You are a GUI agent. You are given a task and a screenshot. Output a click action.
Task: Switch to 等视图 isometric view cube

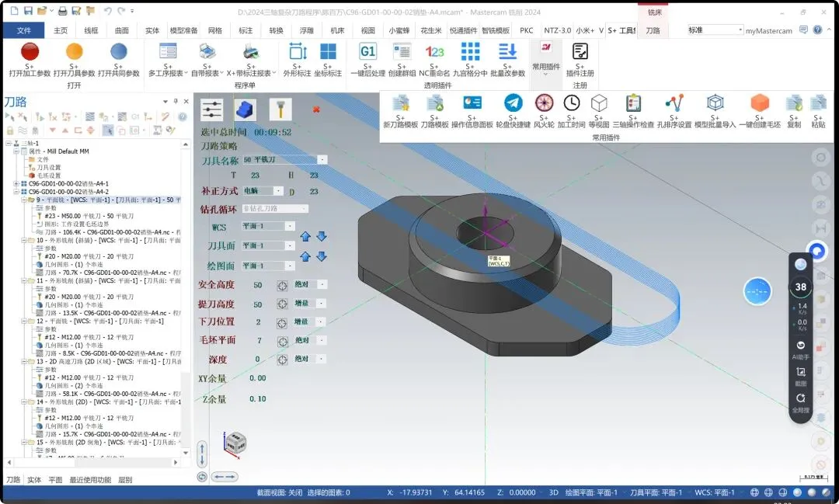click(x=599, y=103)
